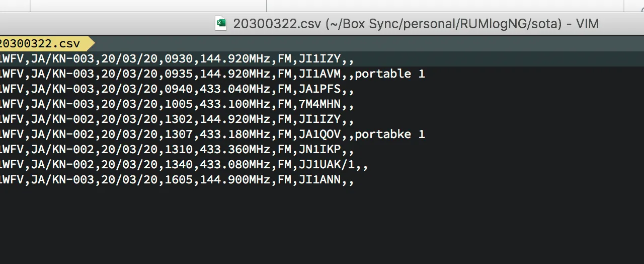Click the 433.180MHz frequency value

click(x=235, y=135)
